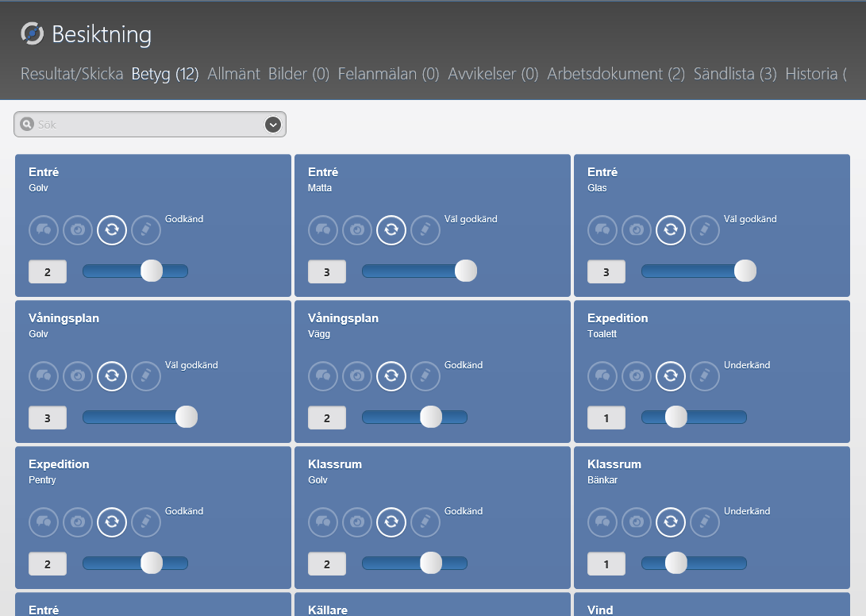Image resolution: width=866 pixels, height=616 pixels.
Task: Open camera icon on Entré Golv card
Action: (78, 230)
